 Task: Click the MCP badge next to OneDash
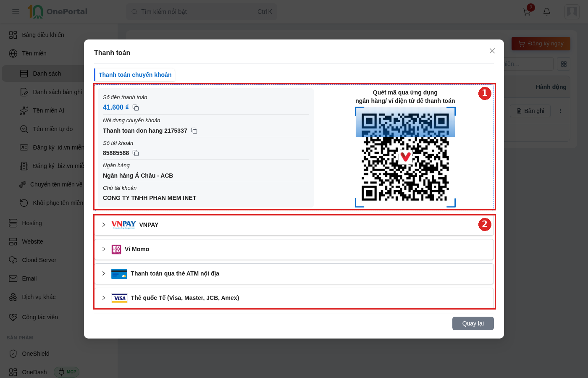click(67, 372)
